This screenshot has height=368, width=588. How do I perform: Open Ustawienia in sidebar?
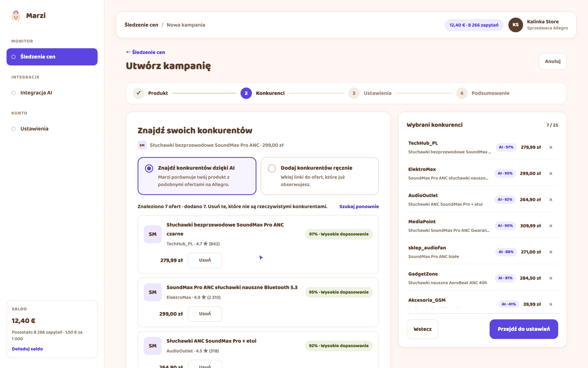[x=52, y=129]
